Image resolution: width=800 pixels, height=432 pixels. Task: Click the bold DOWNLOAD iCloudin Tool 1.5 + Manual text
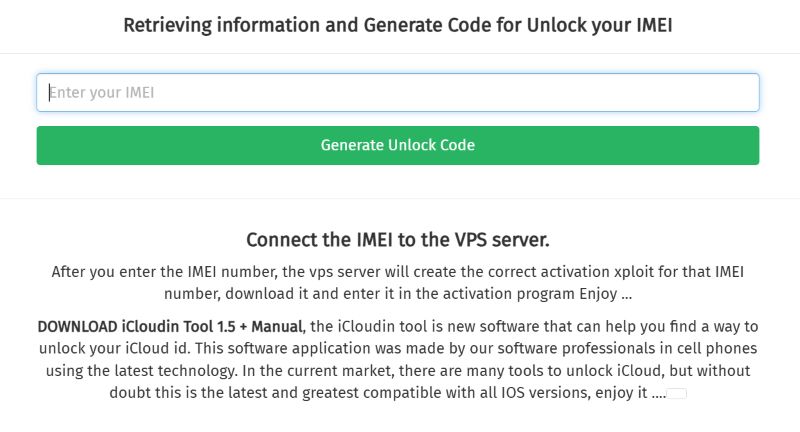172,326
